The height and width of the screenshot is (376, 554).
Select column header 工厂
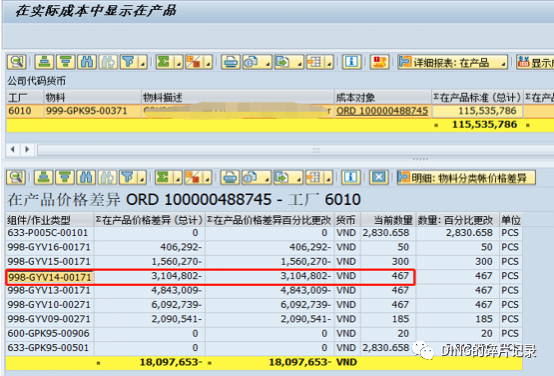coord(24,97)
